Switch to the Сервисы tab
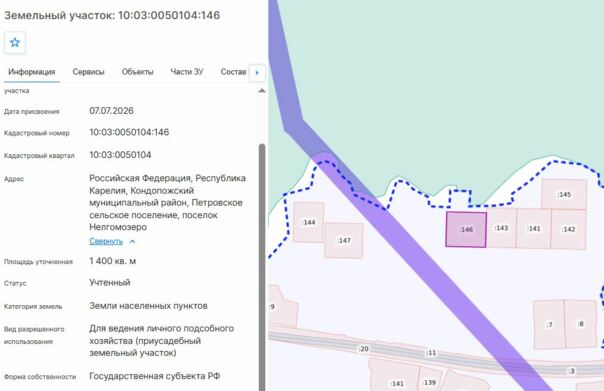 (88, 72)
